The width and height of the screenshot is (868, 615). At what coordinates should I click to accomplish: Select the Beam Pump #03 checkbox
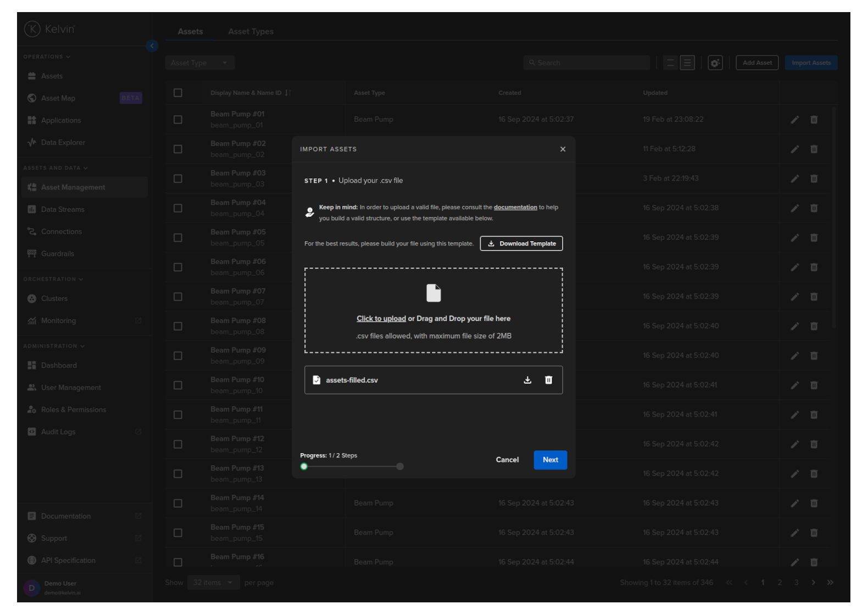[x=178, y=179]
